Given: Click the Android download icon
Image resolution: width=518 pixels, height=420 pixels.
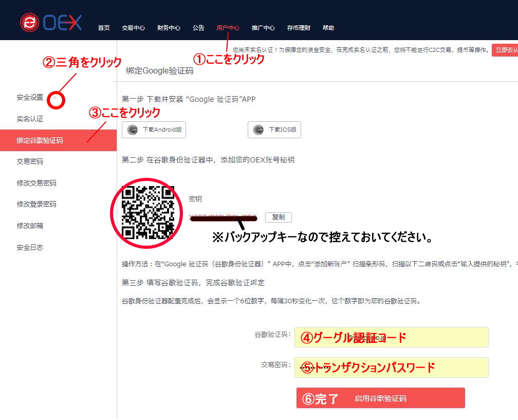Looking at the screenshot, I should click(133, 130).
